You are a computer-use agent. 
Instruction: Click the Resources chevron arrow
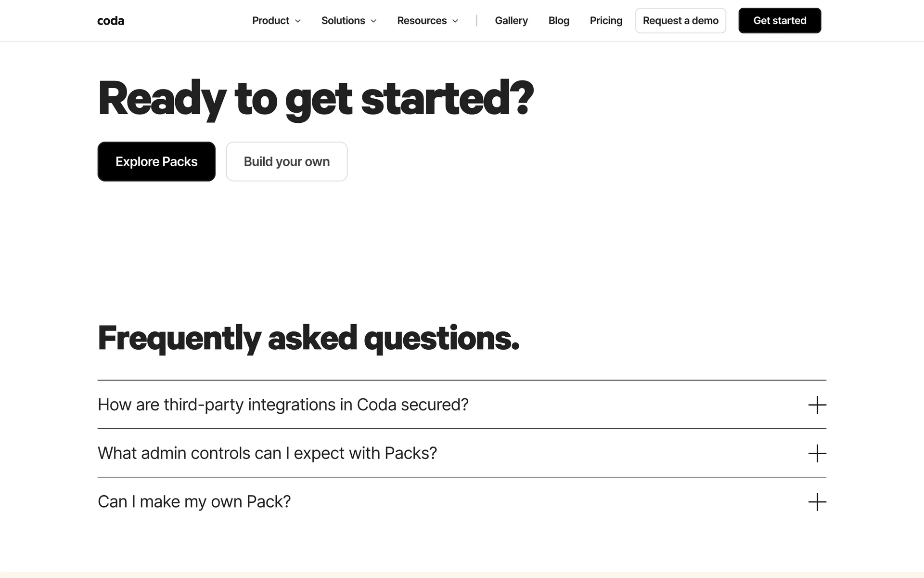coord(455,21)
